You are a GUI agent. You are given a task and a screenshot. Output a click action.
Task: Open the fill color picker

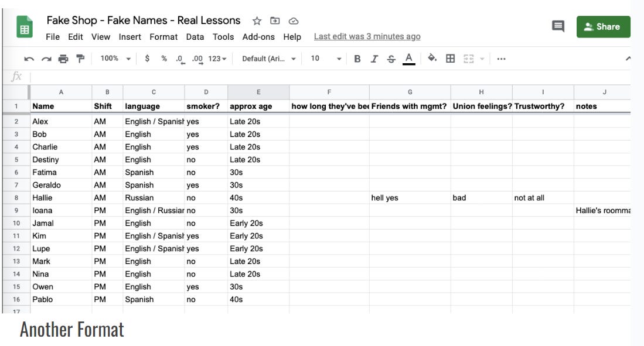coord(432,58)
